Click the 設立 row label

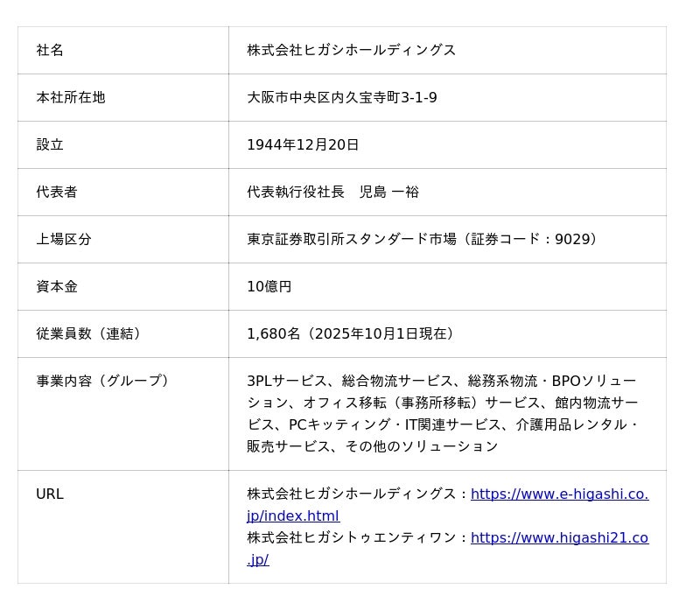click(50, 145)
